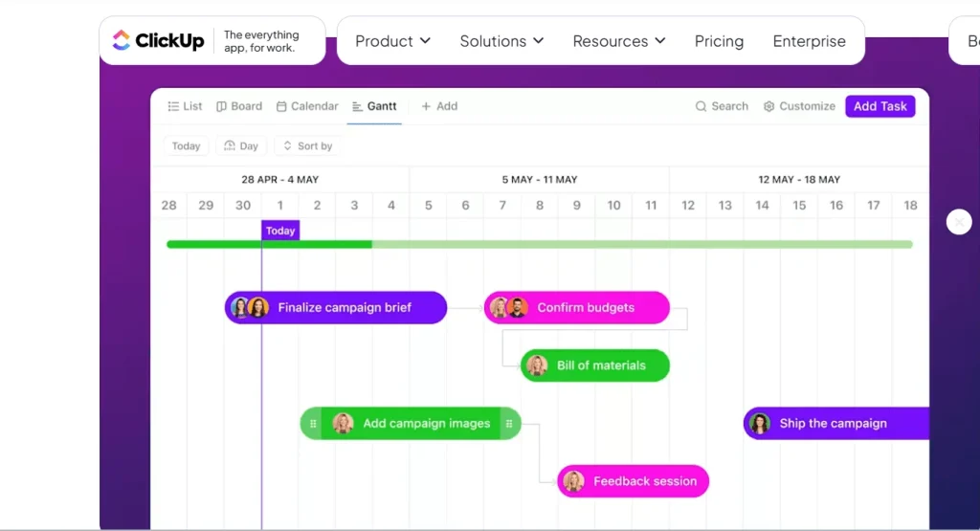The width and height of the screenshot is (980, 531).
Task: Grab right handle of Add campaign images
Action: pyautogui.click(x=509, y=424)
